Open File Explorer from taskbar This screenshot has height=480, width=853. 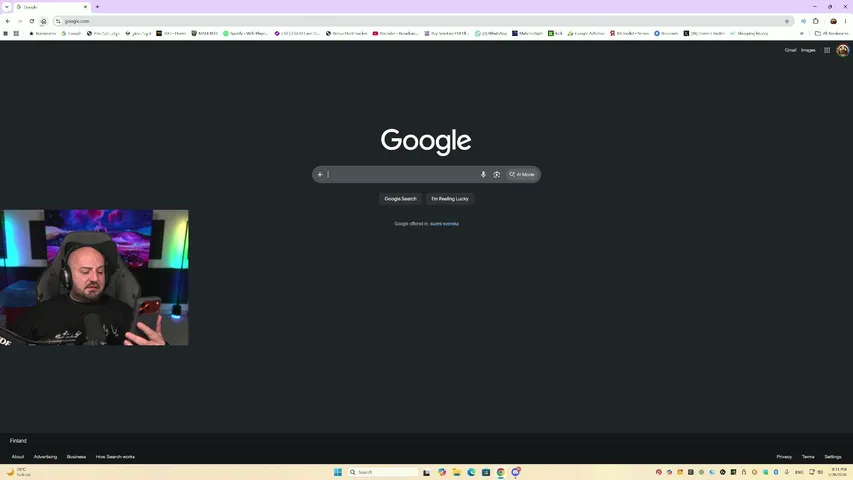456,472
